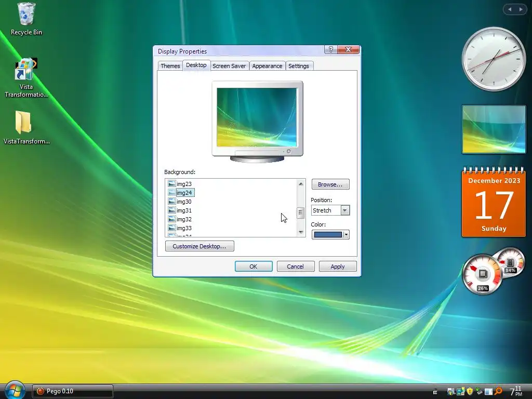Click the Browse... button
This screenshot has width=532, height=399.
point(330,184)
